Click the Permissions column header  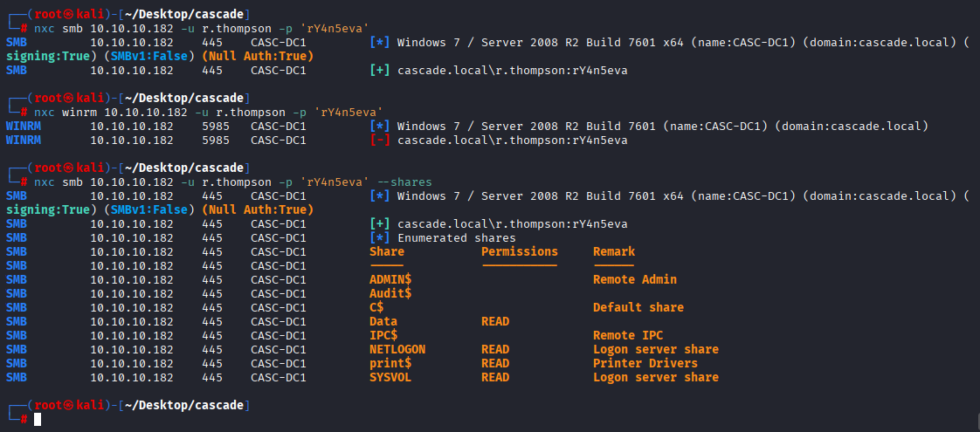pos(520,251)
